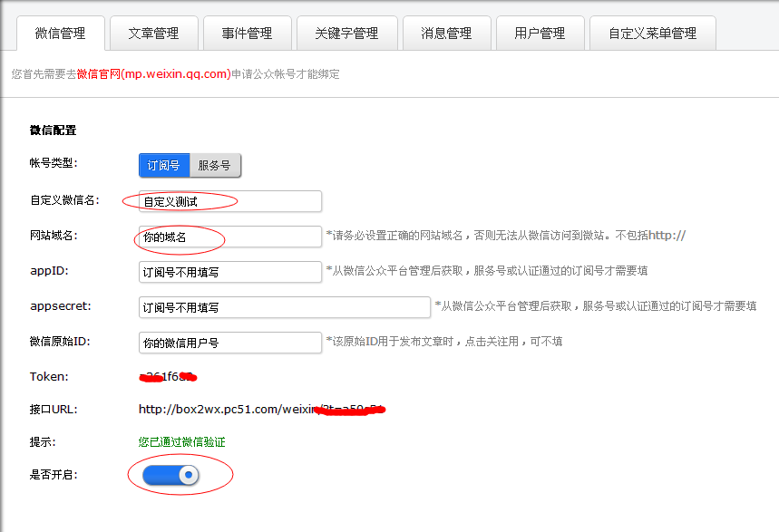The image size is (779, 532).
Task: Open the 文章管理 tab
Action: click(x=154, y=34)
